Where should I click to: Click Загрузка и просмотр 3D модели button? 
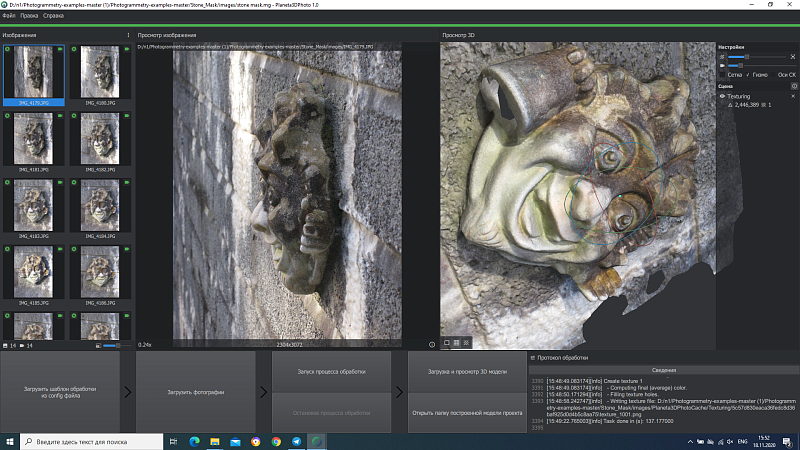coord(467,371)
